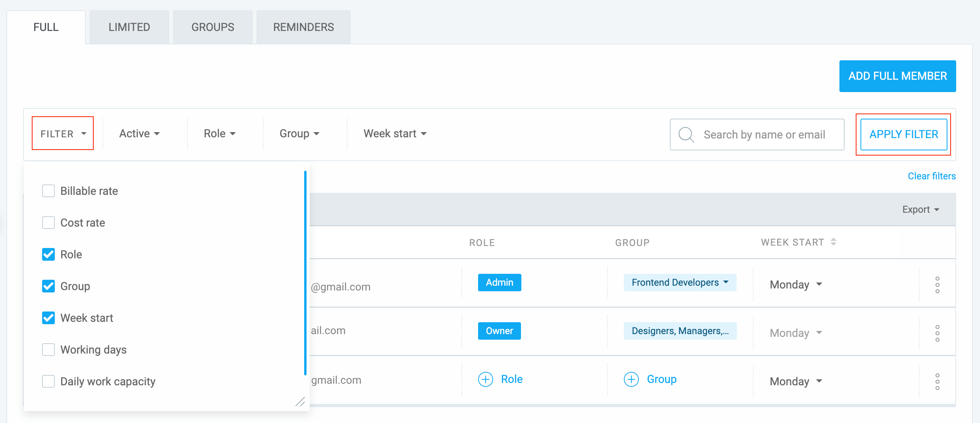
Task: Uncheck the Role filter checkbox
Action: (48, 254)
